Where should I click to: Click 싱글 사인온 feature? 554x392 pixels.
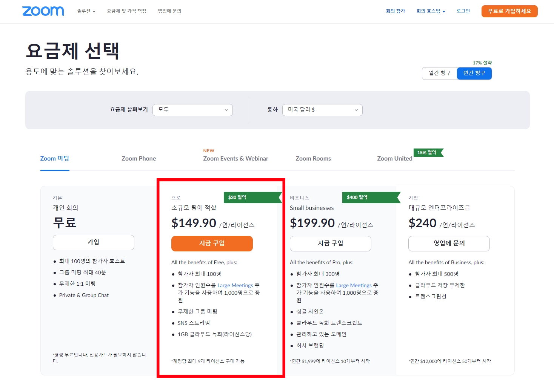click(310, 312)
